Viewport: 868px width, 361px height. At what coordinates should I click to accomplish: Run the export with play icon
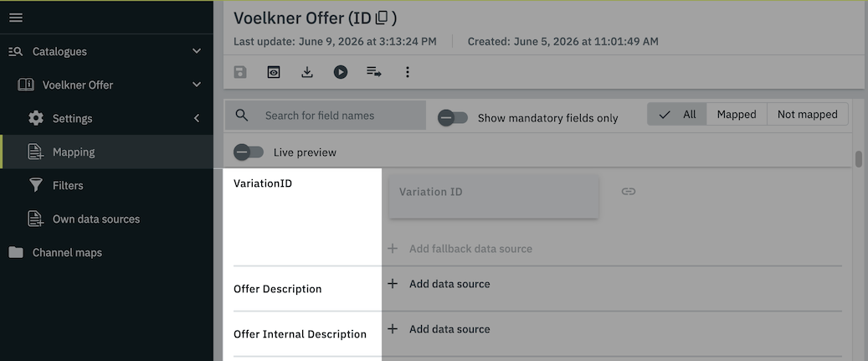click(x=341, y=72)
